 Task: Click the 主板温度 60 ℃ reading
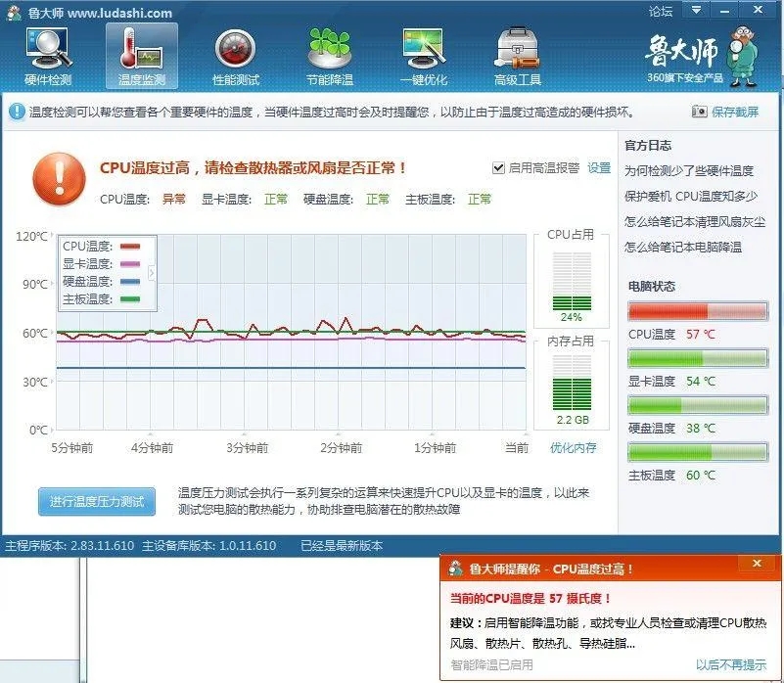pyautogui.click(x=701, y=475)
